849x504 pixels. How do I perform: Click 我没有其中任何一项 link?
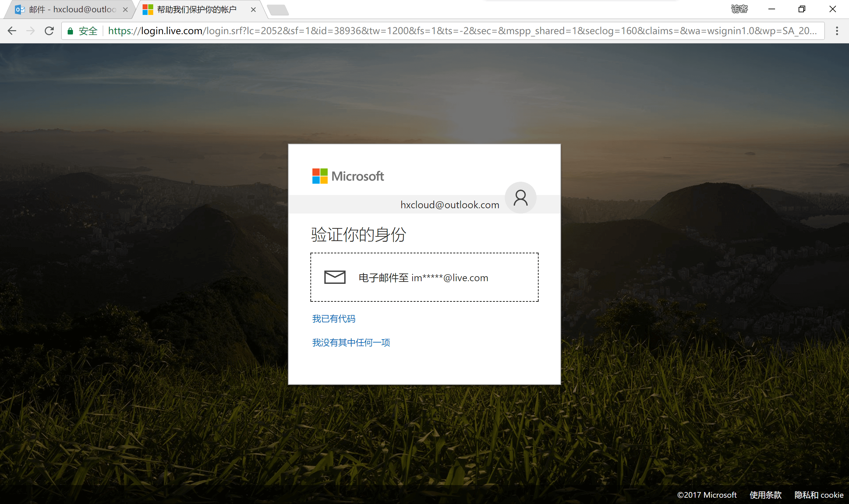[x=351, y=342]
